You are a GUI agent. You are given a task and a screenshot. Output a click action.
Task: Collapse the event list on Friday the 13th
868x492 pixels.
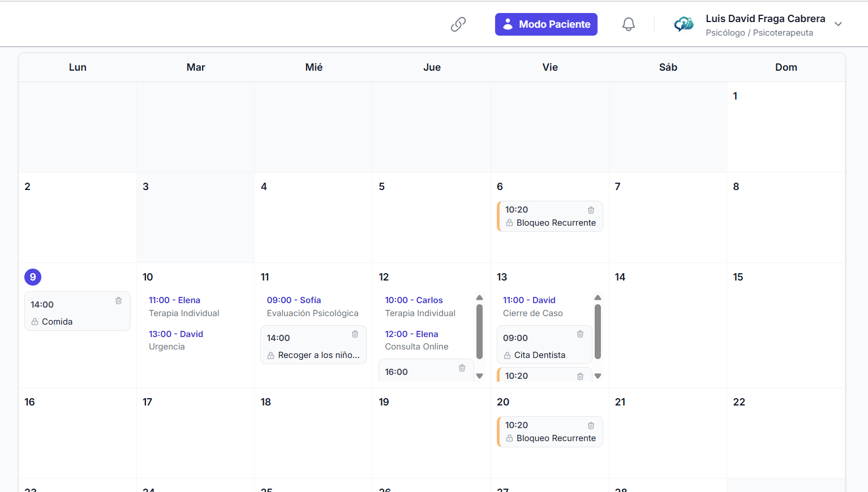(x=598, y=297)
